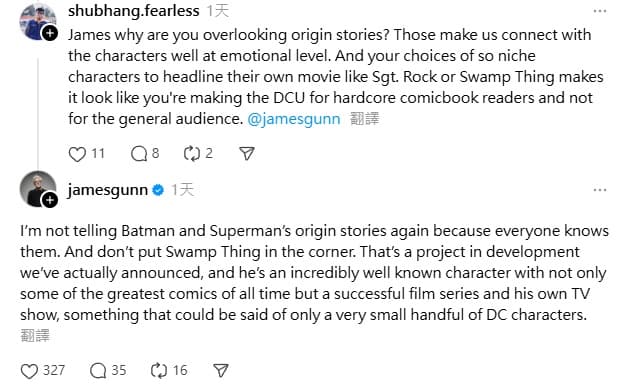Open jamesgunn username profile link

point(108,190)
